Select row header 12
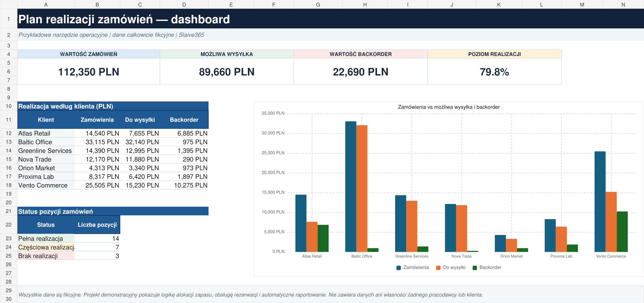Image resolution: width=644 pixels, height=303 pixels. 9,133
